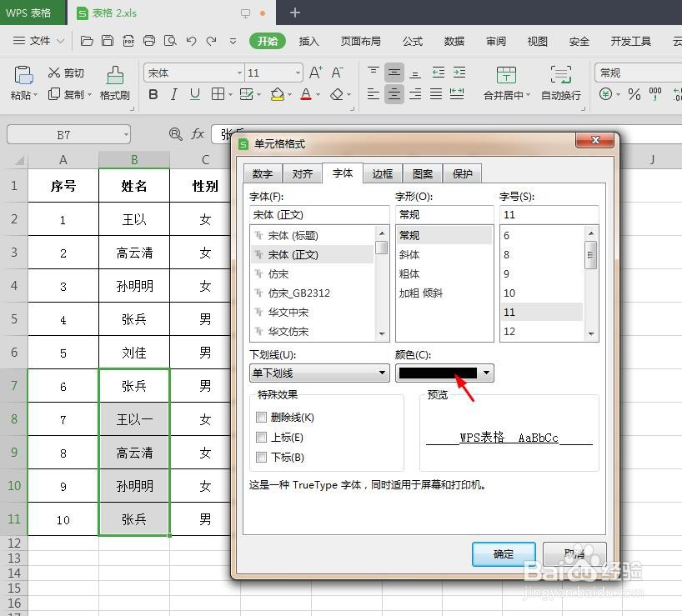
Task: Open the font size dropdown on toolbar
Action: 298,73
